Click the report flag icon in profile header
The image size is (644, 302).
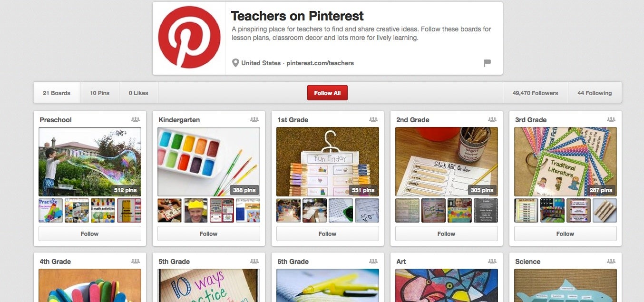coord(487,63)
